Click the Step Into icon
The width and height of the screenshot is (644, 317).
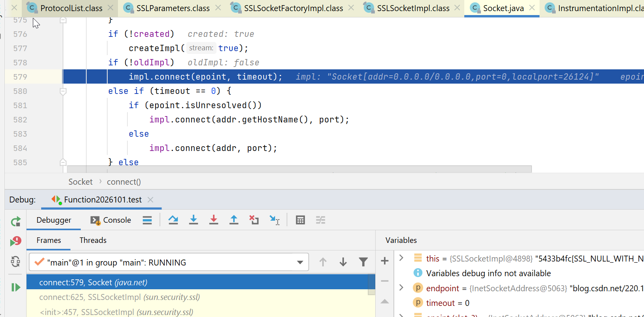(193, 220)
